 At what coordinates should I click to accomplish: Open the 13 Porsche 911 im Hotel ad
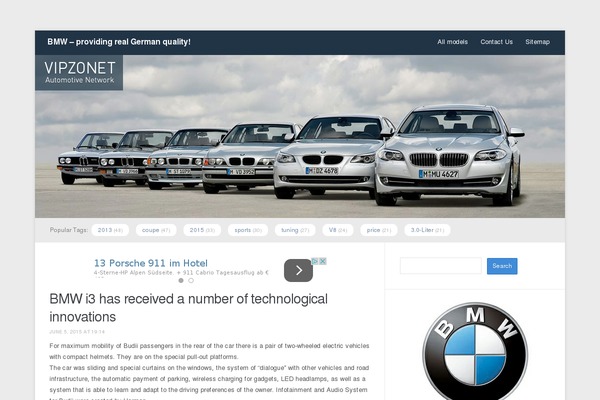point(151,263)
